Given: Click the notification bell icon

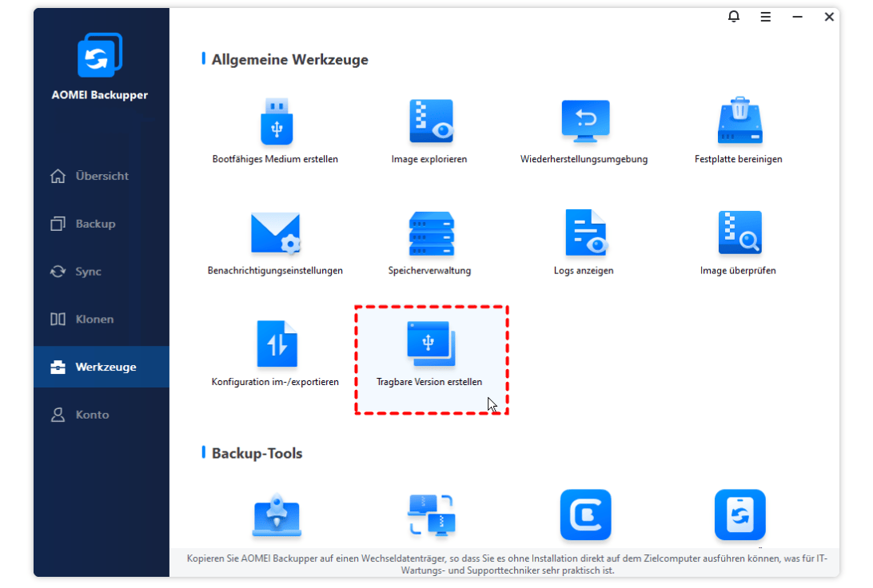Looking at the screenshot, I should click(734, 17).
